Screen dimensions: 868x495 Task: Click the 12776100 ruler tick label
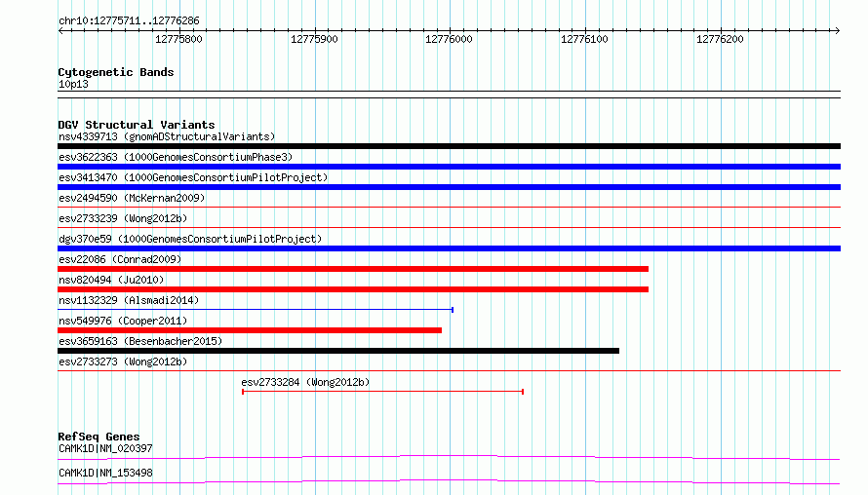584,39
